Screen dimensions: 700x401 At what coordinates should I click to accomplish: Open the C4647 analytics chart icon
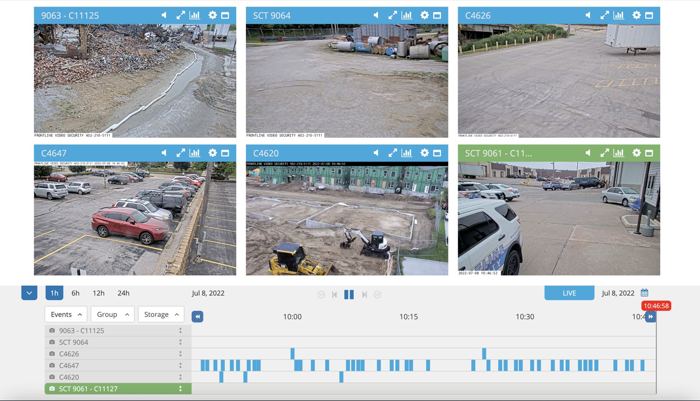[195, 153]
